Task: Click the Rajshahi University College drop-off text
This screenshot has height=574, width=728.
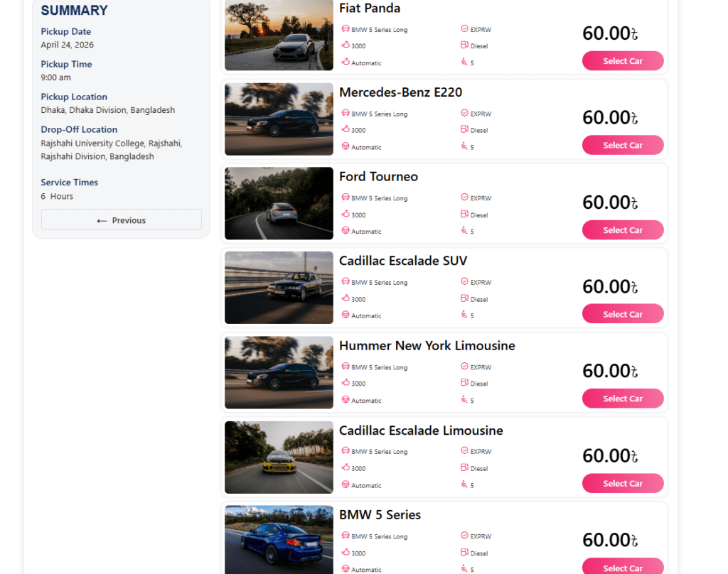Action: [x=112, y=150]
